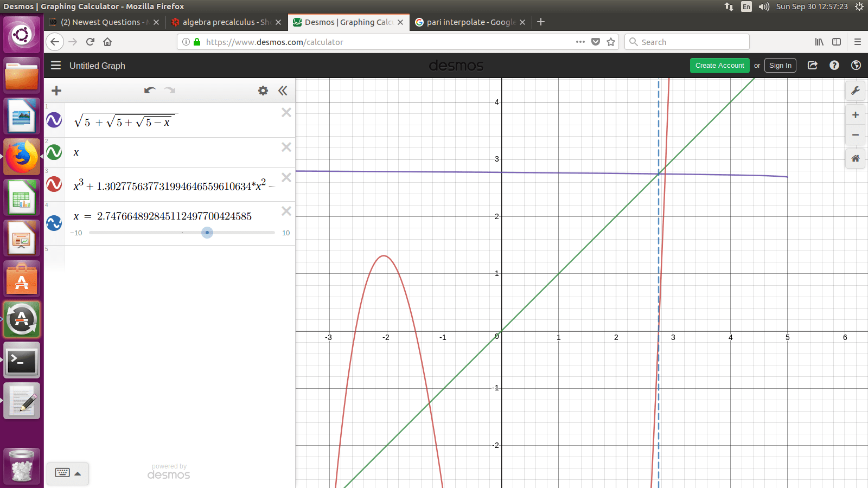This screenshot has width=868, height=488.
Task: Hide the purple nested radical expression
Action: (54, 120)
